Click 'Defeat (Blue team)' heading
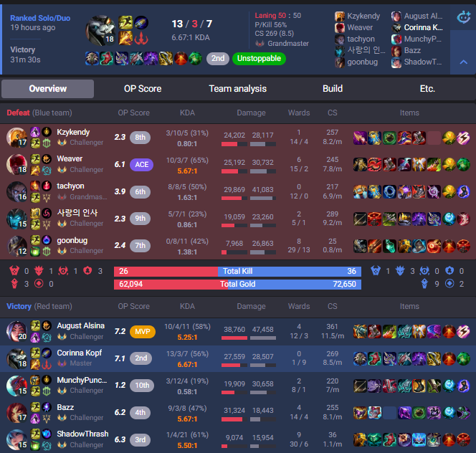476x453 pixels. 39,113
